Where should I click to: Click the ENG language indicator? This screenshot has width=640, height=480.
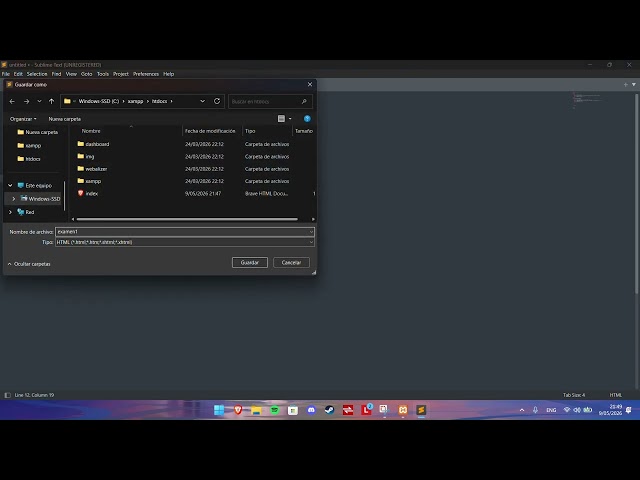point(551,410)
